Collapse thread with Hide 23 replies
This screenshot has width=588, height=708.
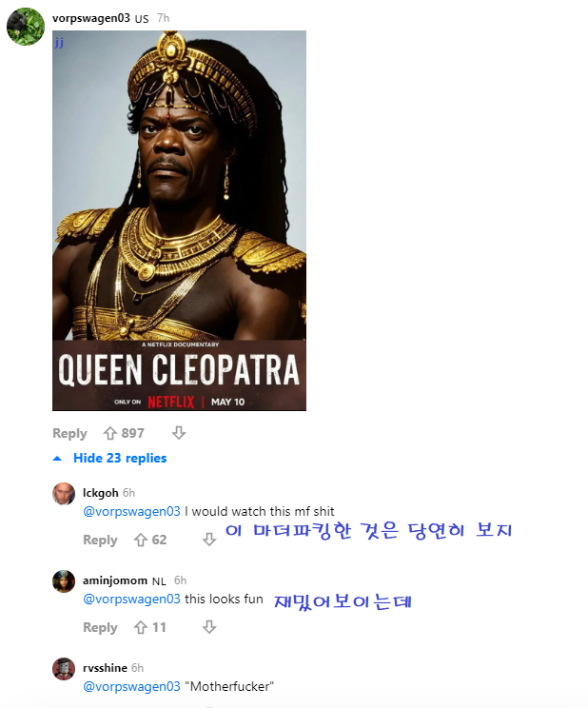pos(120,458)
